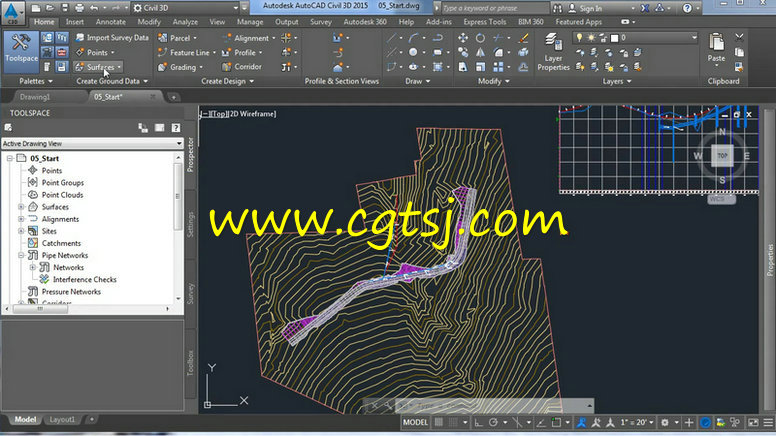Open the annotation scale 1"=20' dropdown
776x436 pixels.
click(637, 422)
